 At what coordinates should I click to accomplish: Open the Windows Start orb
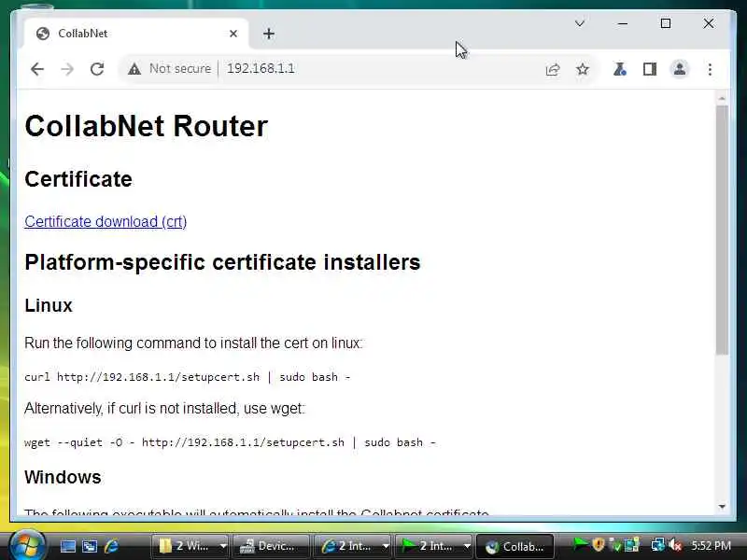coord(27,546)
